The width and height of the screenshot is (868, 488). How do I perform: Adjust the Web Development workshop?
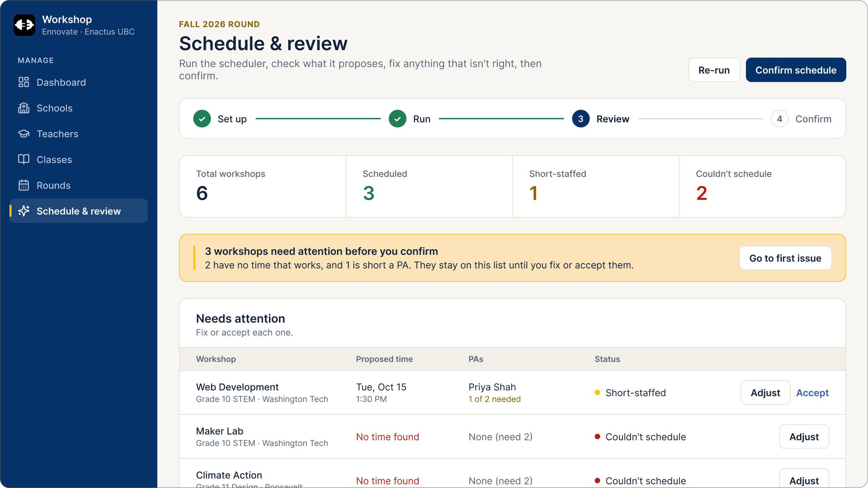pos(765,393)
